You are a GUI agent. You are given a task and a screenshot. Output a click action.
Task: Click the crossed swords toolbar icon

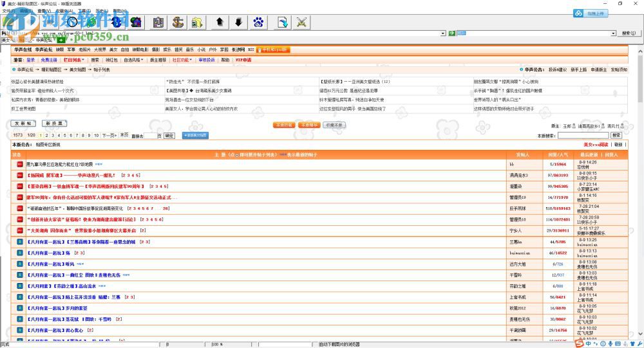(x=301, y=23)
